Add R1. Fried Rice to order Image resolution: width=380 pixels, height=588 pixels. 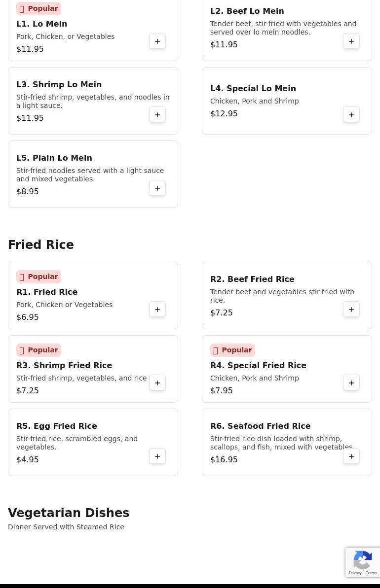point(157,310)
